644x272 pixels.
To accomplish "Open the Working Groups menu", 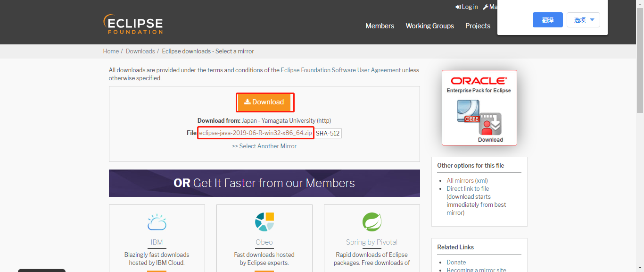I will [429, 26].
